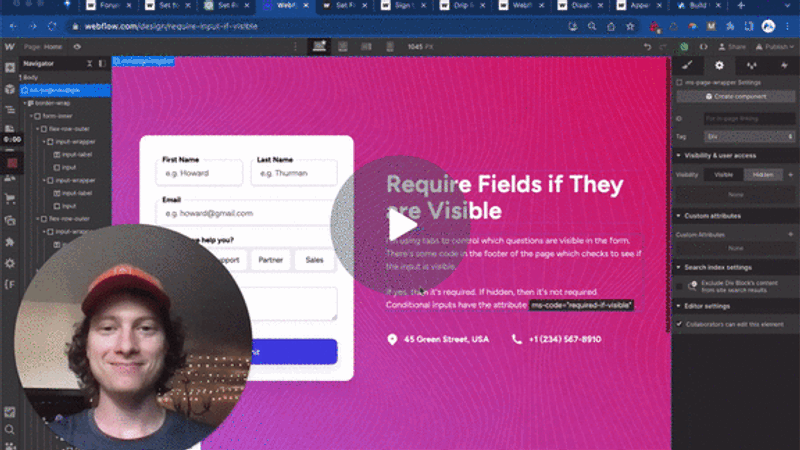The image size is (800, 450).
Task: Select the desktop breakpoint icon
Action: [319, 46]
